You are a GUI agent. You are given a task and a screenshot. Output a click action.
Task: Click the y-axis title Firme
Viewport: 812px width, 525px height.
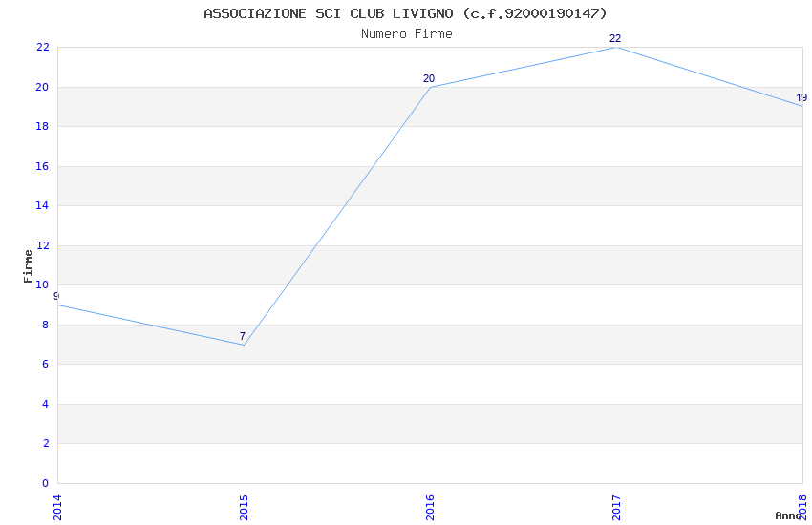click(28, 266)
